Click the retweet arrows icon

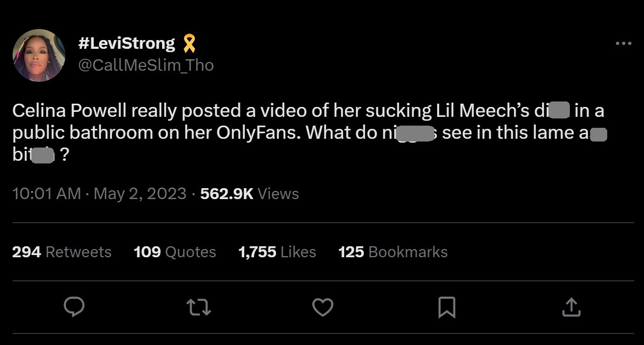click(198, 307)
